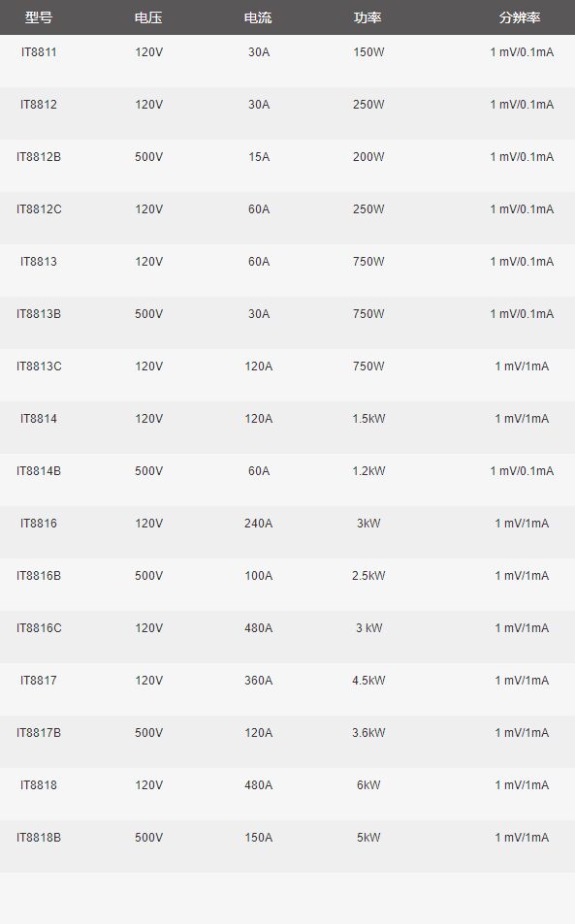Click the 电压 column header

(148, 17)
